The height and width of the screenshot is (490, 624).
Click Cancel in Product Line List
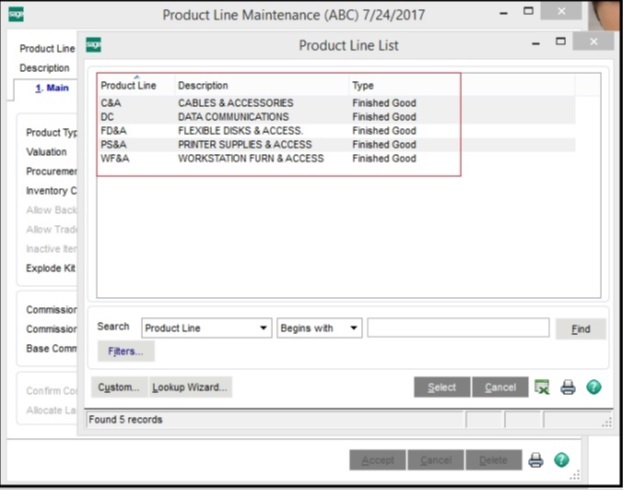(500, 387)
